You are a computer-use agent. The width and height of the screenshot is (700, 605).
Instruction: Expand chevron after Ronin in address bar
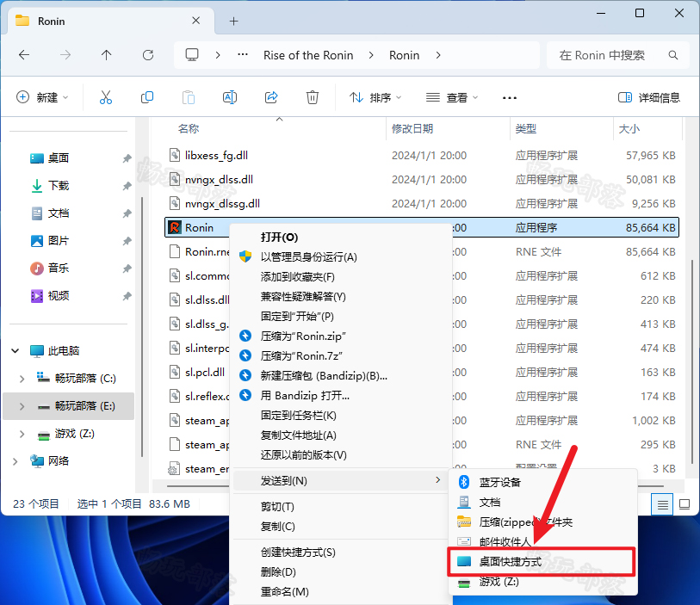tap(438, 55)
